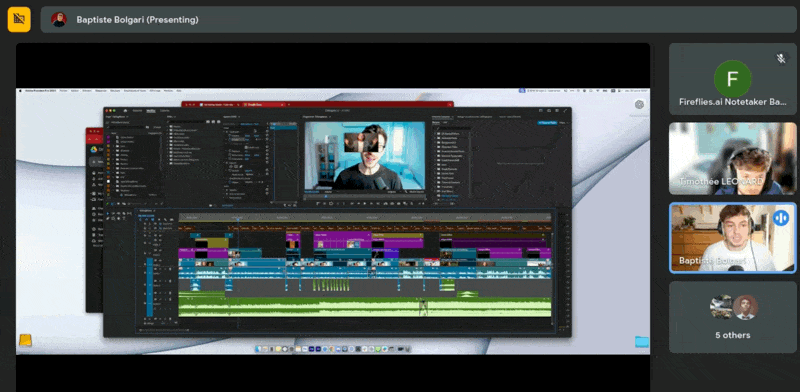Image resolution: width=800 pixels, height=392 pixels.
Task: Open the blue folder on the desktop
Action: pyautogui.click(x=642, y=341)
